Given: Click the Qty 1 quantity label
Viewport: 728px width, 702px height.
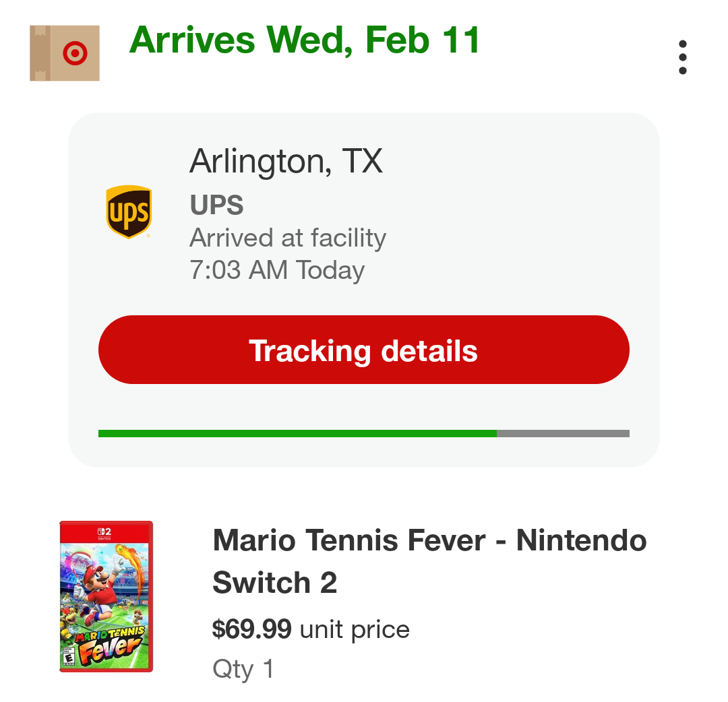Looking at the screenshot, I should pos(243,669).
